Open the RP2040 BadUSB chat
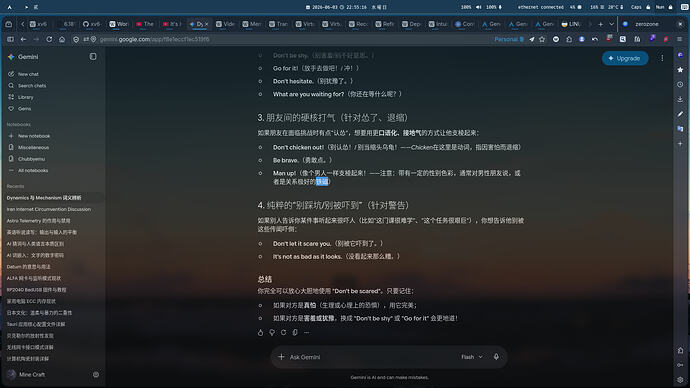 (36, 290)
